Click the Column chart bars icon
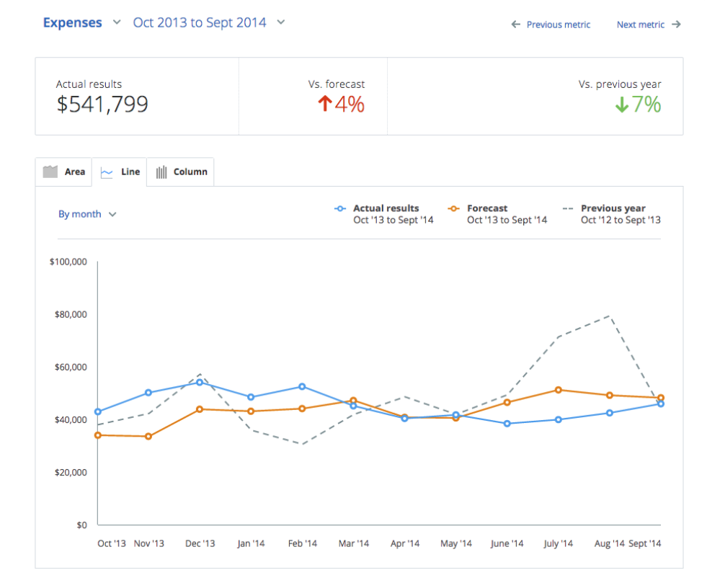725x588 pixels. tap(161, 172)
